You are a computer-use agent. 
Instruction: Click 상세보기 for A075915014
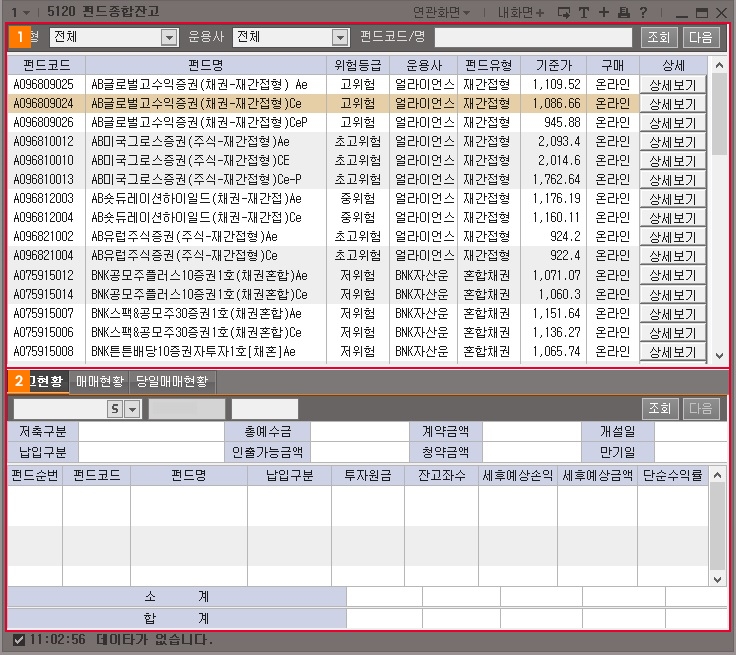(673, 294)
